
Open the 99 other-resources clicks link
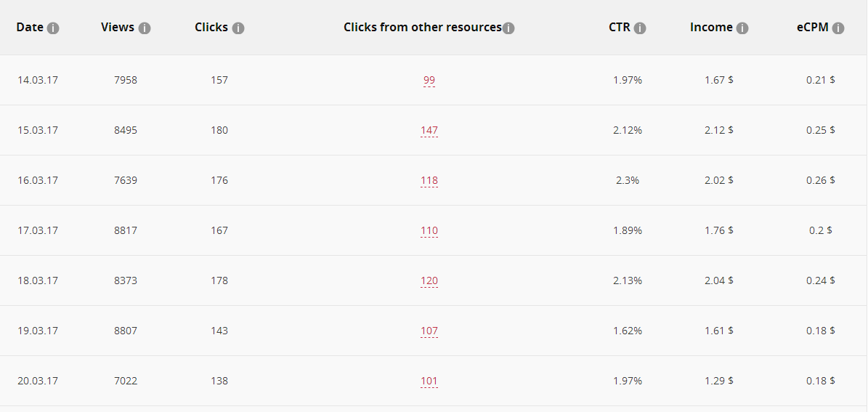click(x=429, y=81)
